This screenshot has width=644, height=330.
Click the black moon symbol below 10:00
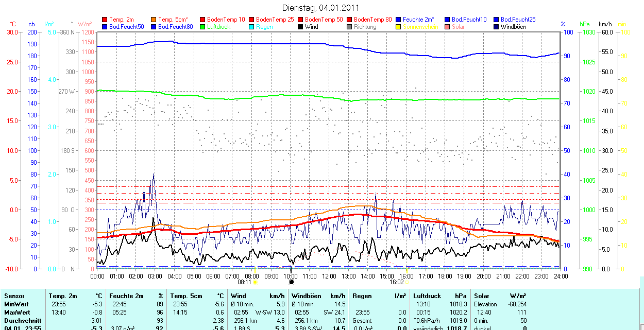click(291, 282)
